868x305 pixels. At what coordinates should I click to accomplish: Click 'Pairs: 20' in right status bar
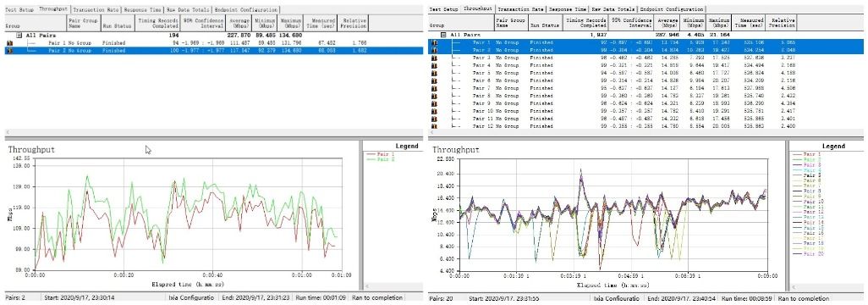tap(442, 298)
